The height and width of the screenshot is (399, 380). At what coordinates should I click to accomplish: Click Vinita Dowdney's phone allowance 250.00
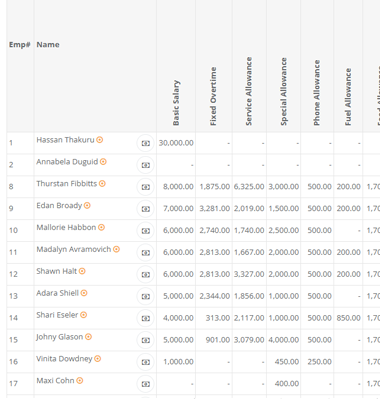pyautogui.click(x=319, y=362)
